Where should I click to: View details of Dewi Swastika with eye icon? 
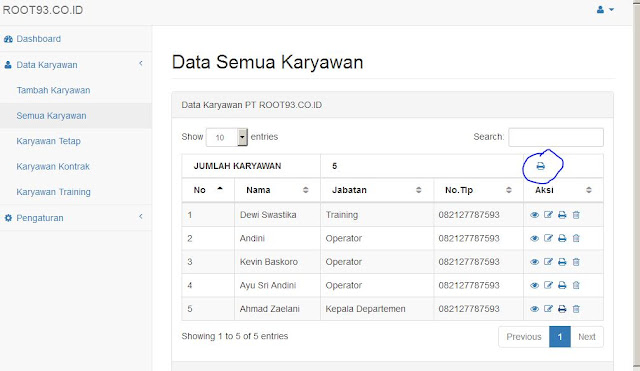534,215
